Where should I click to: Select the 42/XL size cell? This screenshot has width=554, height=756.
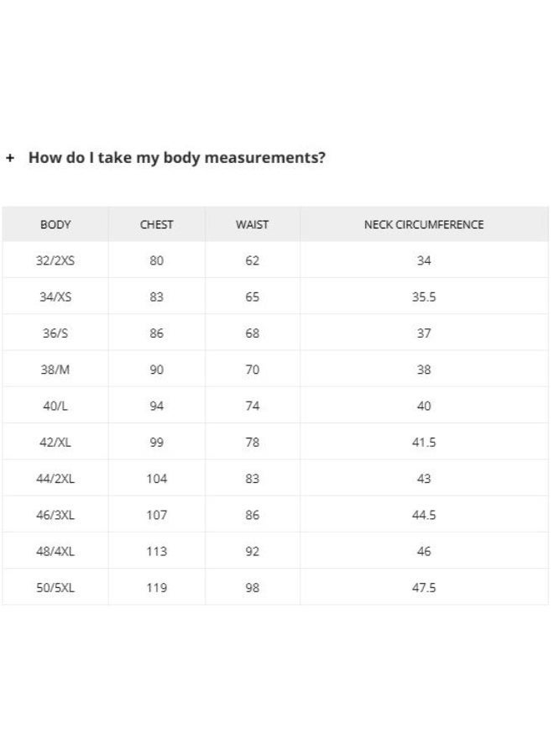click(x=55, y=442)
